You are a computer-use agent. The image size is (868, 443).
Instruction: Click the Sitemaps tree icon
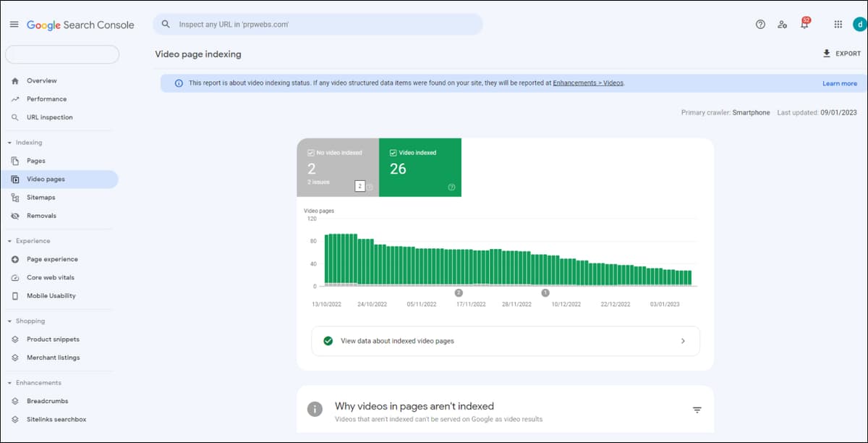point(15,198)
